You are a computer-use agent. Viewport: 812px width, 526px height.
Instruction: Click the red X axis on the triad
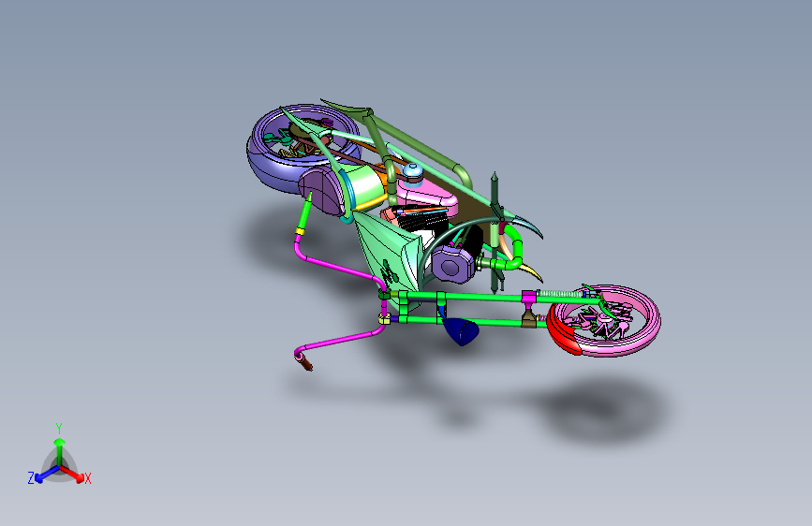(x=73, y=474)
